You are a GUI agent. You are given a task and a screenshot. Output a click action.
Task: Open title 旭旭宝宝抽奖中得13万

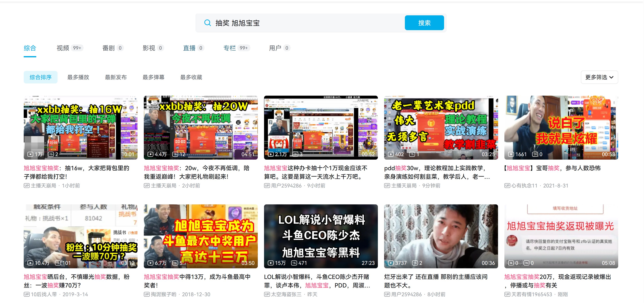point(197,281)
